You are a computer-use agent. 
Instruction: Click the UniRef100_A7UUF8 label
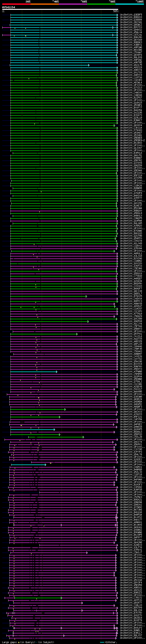tap(131, 193)
